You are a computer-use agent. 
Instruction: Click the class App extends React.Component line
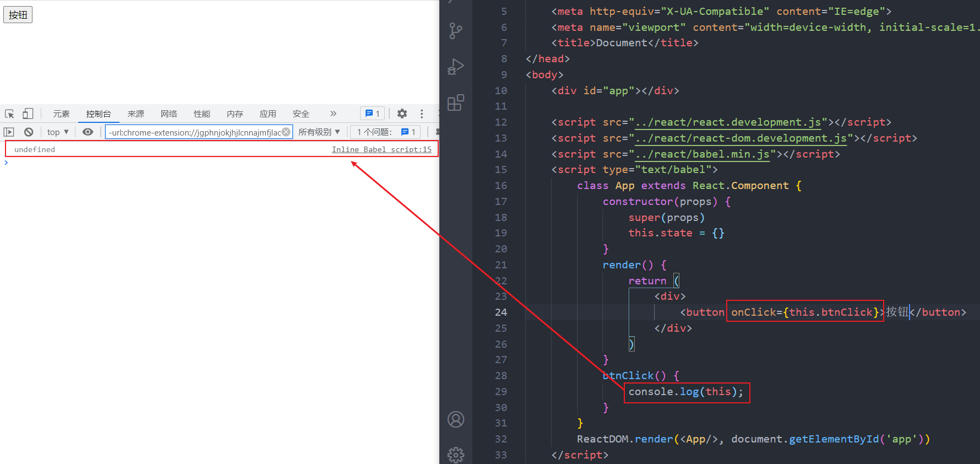689,186
